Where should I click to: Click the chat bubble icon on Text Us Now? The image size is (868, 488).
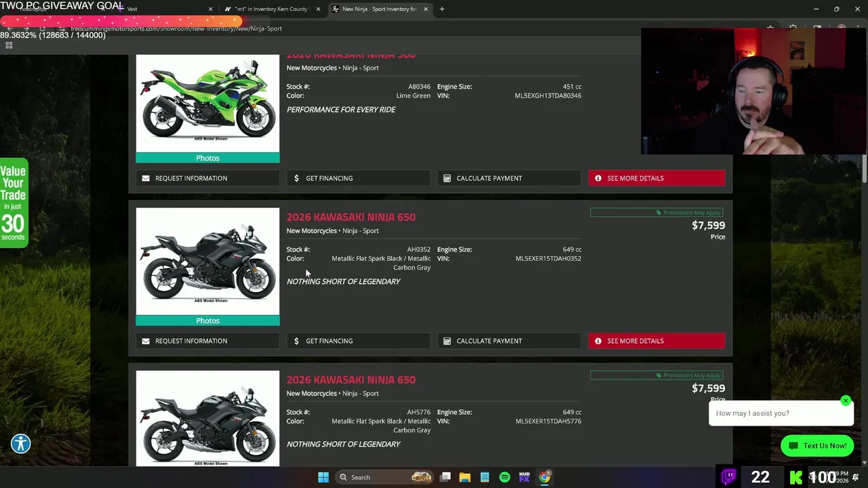point(793,446)
